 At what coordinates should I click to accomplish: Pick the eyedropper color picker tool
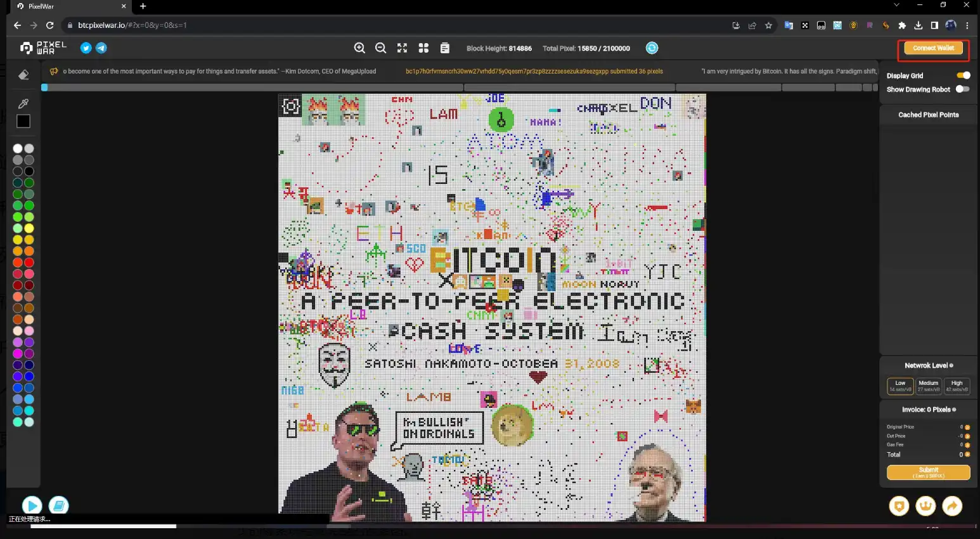coord(23,103)
